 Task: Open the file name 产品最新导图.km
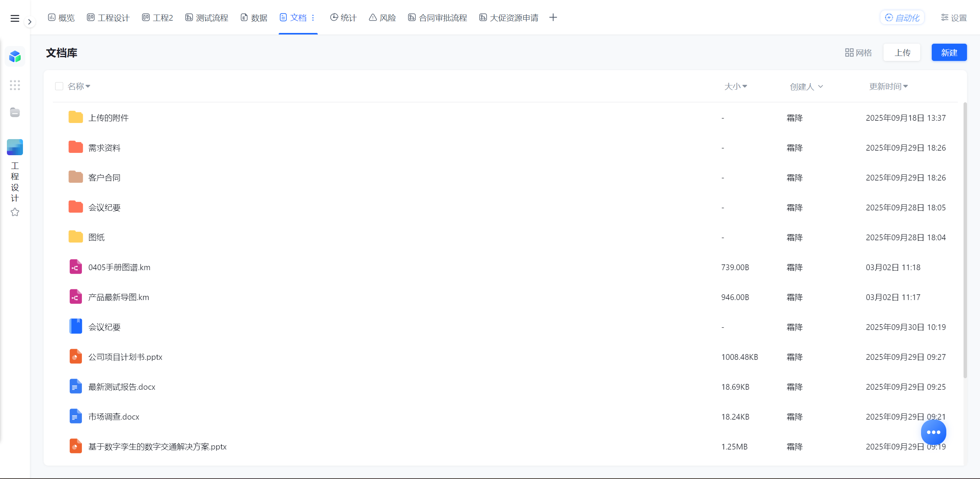pyautogui.click(x=119, y=297)
